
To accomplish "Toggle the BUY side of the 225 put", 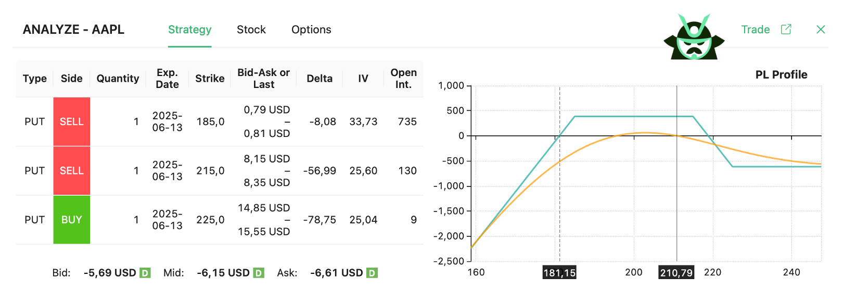I will [x=72, y=220].
